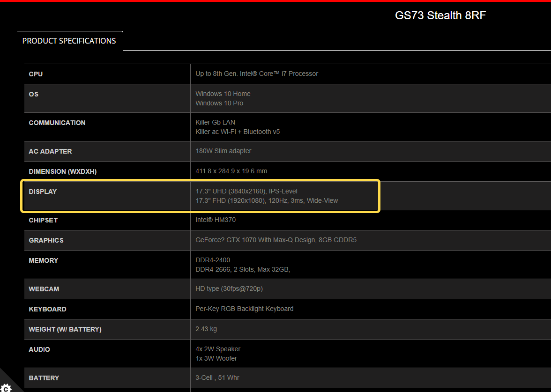Select "Per-Key RGB Backlight Keyboard" value
The image size is (551, 392).
[244, 309]
